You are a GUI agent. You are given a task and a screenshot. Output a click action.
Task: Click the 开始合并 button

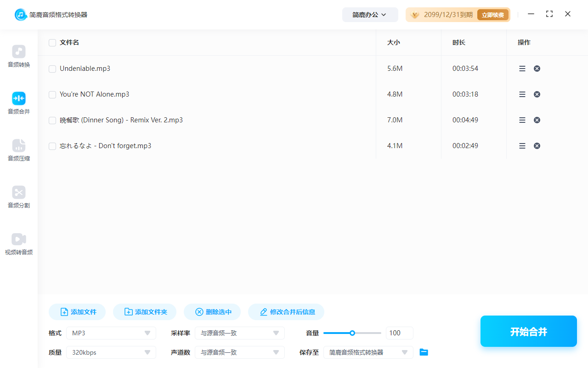529,331
